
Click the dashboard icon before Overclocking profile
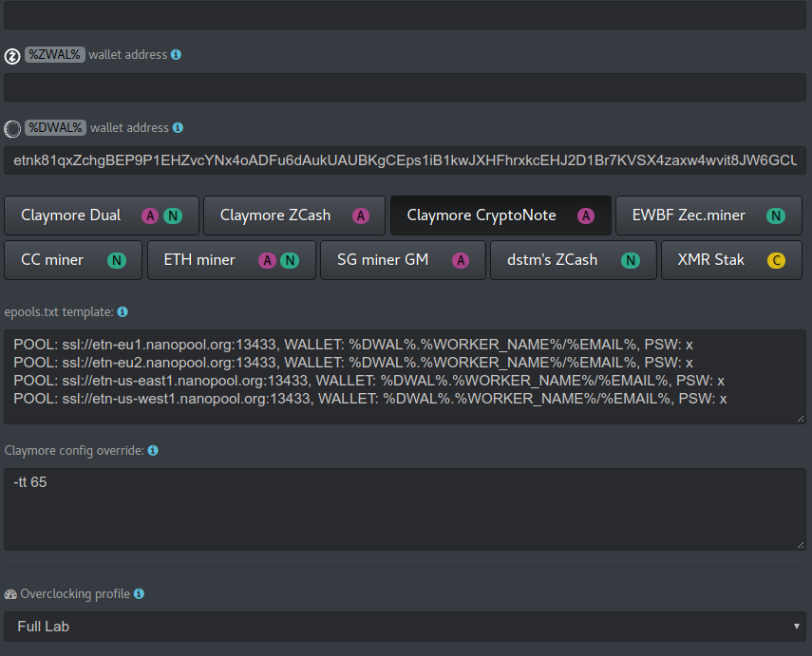[10, 594]
